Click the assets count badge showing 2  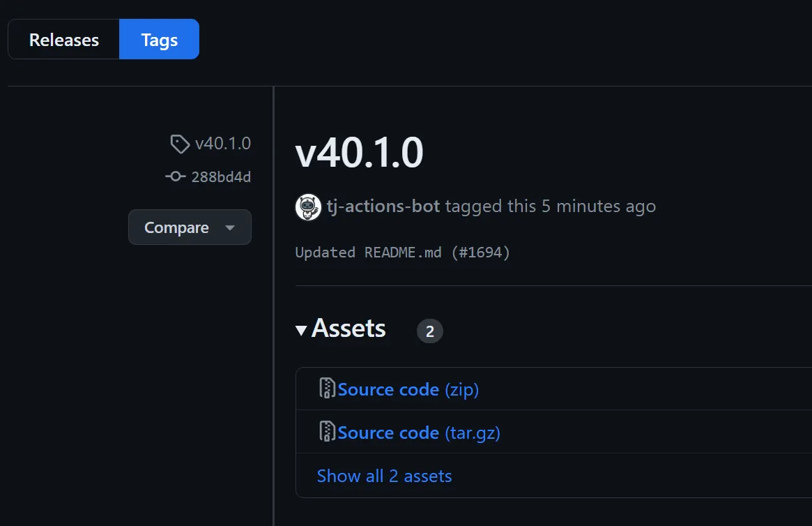point(429,331)
